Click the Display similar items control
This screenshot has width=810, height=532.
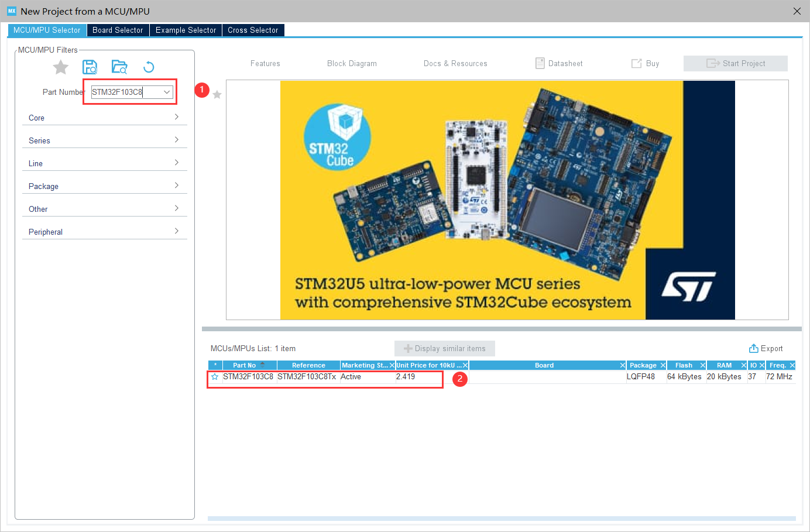coord(444,348)
